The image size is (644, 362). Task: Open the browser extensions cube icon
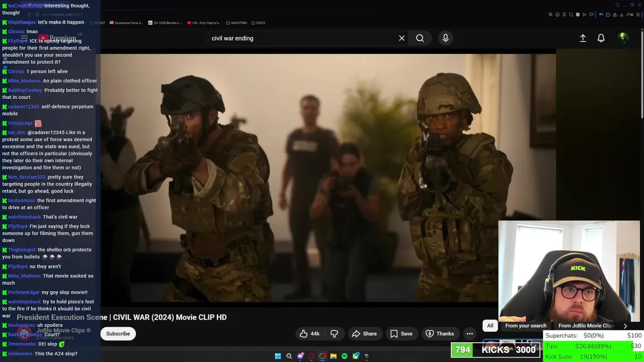point(608,15)
